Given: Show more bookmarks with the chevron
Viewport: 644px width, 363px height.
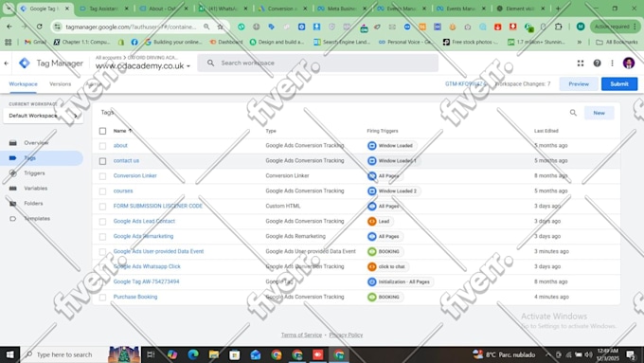Looking at the screenshot, I should pyautogui.click(x=579, y=42).
